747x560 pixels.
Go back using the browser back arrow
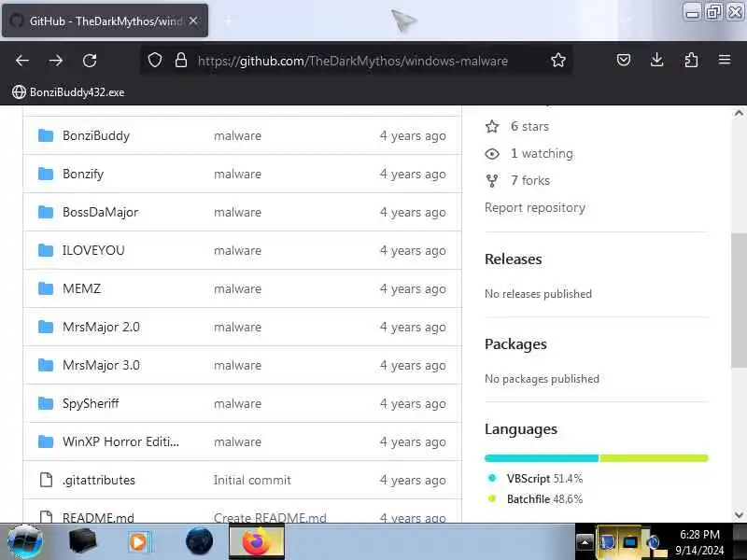[21, 61]
